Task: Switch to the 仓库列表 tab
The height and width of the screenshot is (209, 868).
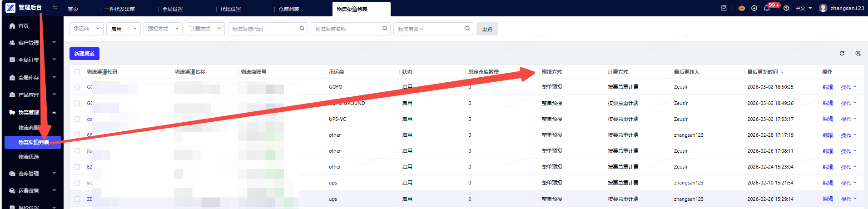Action: pos(289,9)
